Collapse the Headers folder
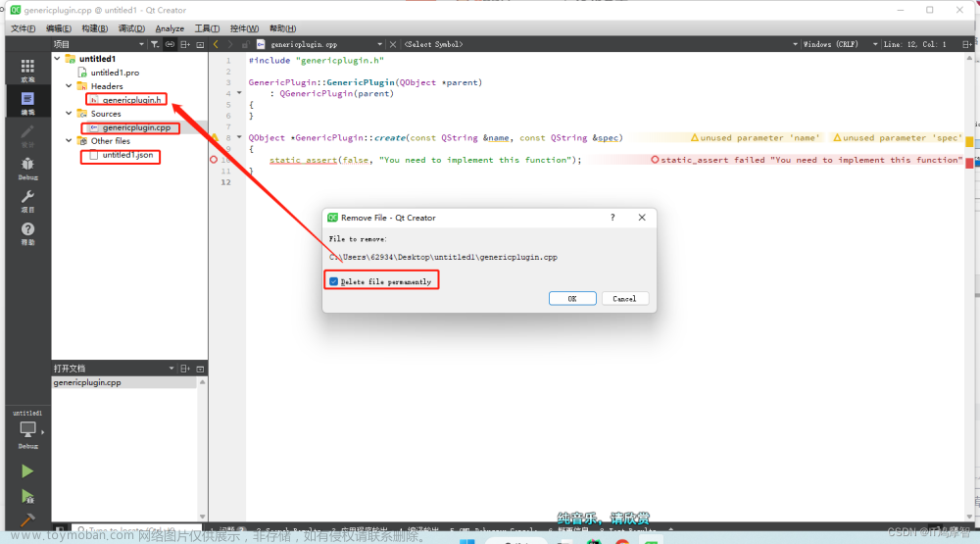This screenshot has width=980, height=544. 69,86
